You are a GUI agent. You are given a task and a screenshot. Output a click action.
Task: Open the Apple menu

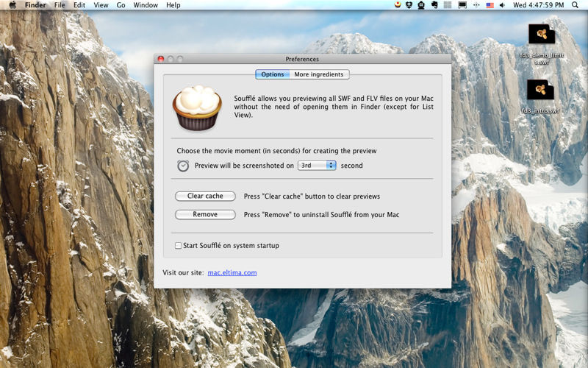pos(12,5)
